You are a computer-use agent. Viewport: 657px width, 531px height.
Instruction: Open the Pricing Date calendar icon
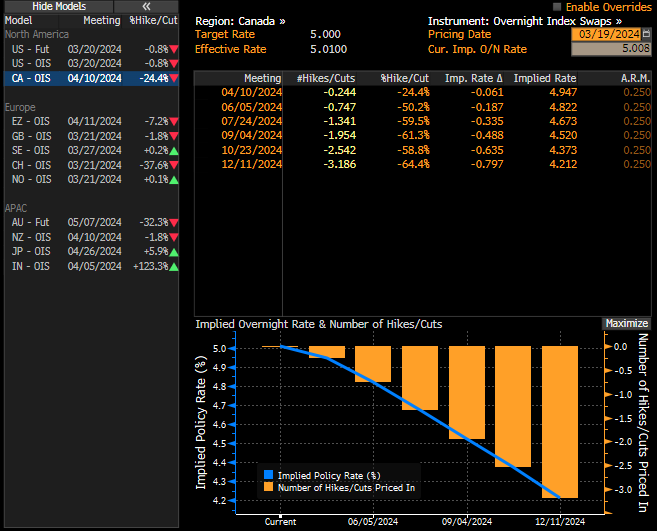pos(646,34)
